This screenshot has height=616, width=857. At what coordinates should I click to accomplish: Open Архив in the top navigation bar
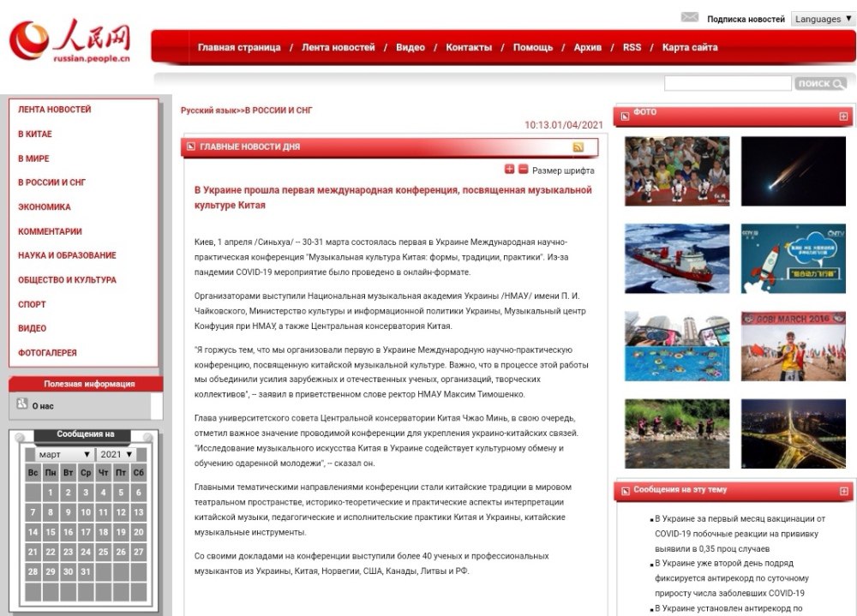[588, 47]
